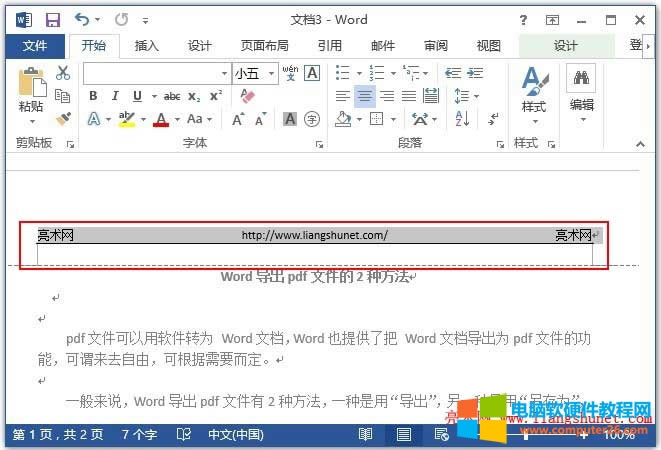The width and height of the screenshot is (661, 450).
Task: Switch to the 页面布局 tab
Action: tap(264, 46)
